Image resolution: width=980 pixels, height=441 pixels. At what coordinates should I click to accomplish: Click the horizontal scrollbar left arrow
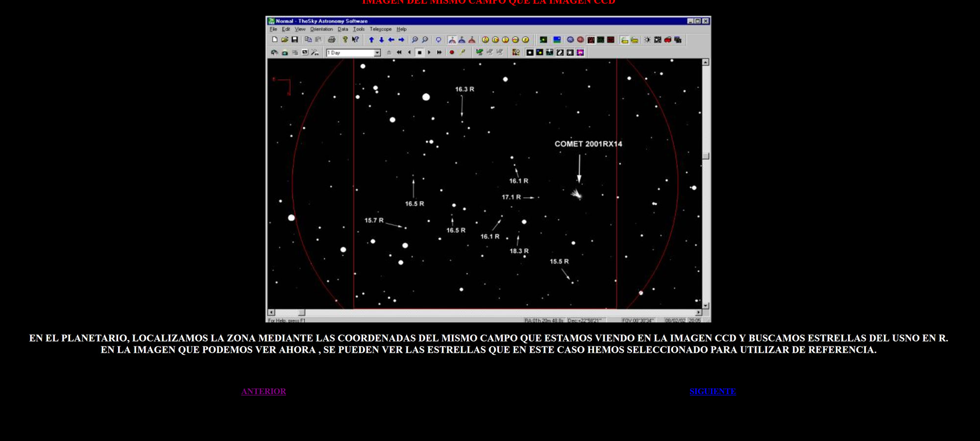tap(271, 312)
